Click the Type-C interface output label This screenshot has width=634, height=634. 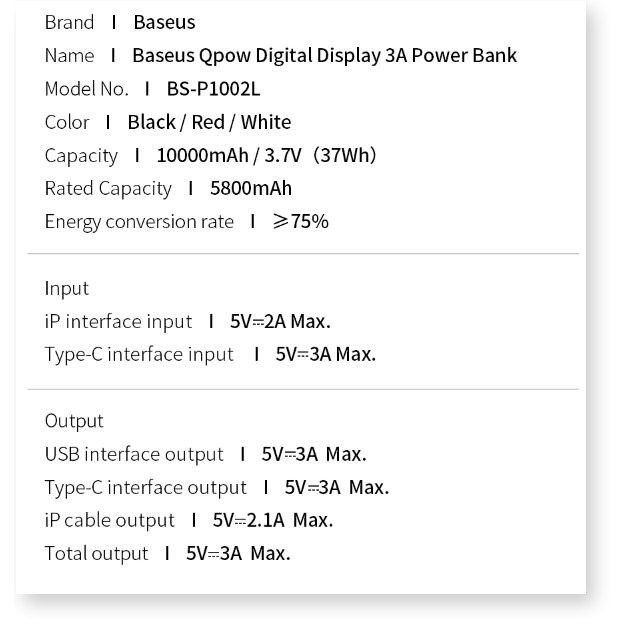145,487
